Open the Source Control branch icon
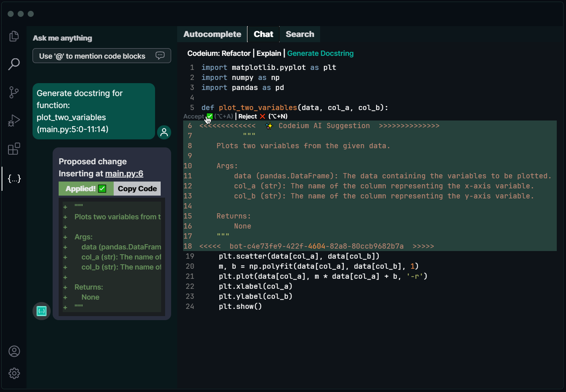The image size is (566, 392). coord(14,92)
